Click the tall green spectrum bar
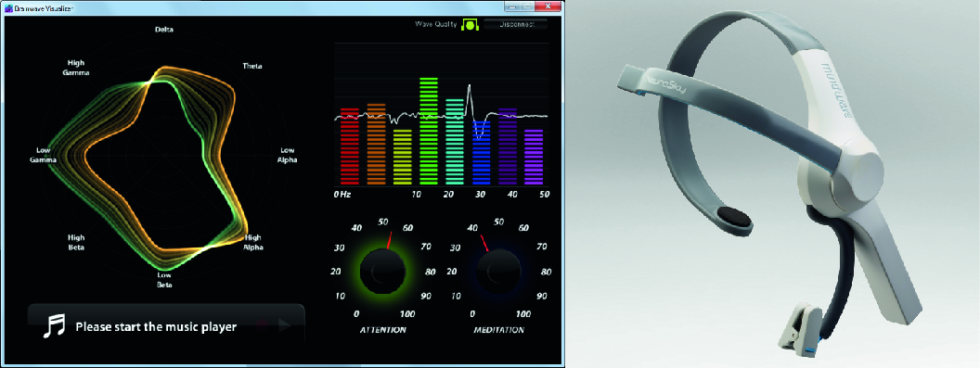The image size is (980, 368). click(x=428, y=132)
